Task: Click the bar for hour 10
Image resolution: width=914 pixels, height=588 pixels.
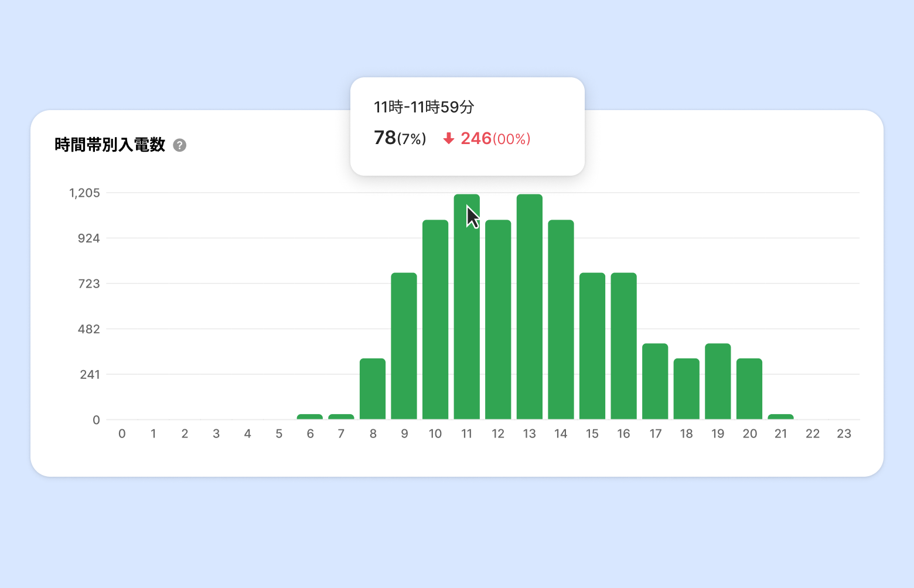Action: (x=435, y=320)
